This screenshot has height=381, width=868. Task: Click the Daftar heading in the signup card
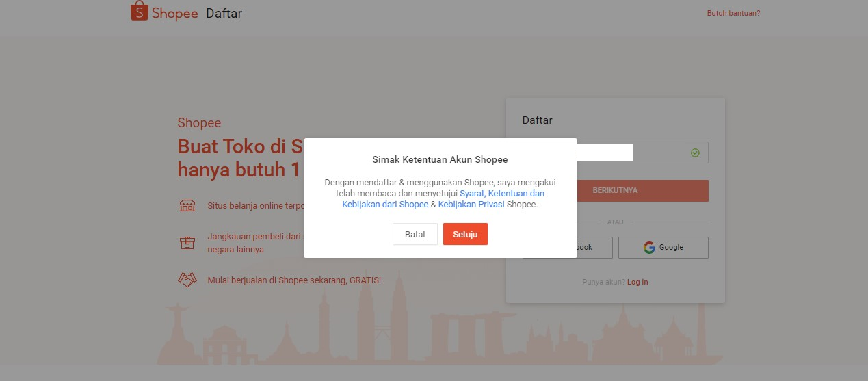(x=537, y=120)
